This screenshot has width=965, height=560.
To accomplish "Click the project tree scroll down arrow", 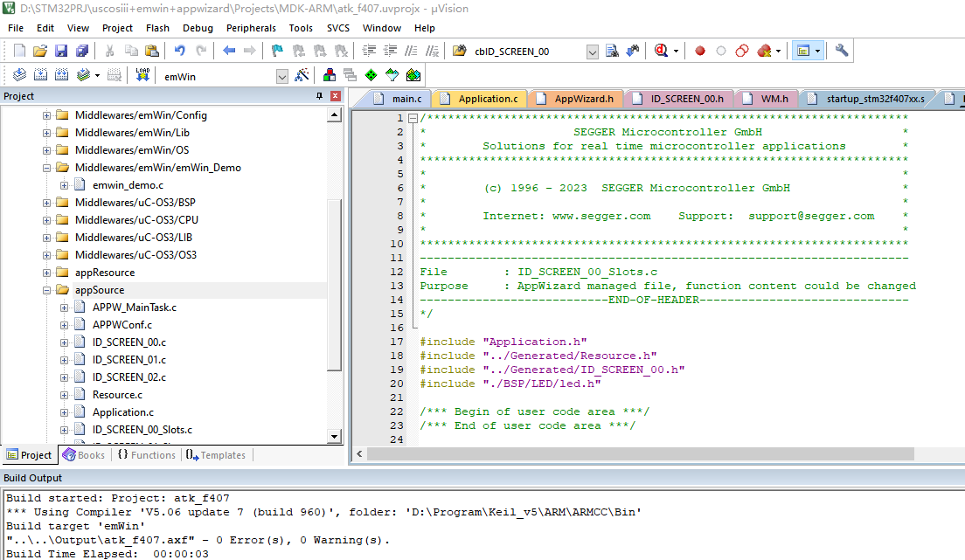I will point(334,436).
